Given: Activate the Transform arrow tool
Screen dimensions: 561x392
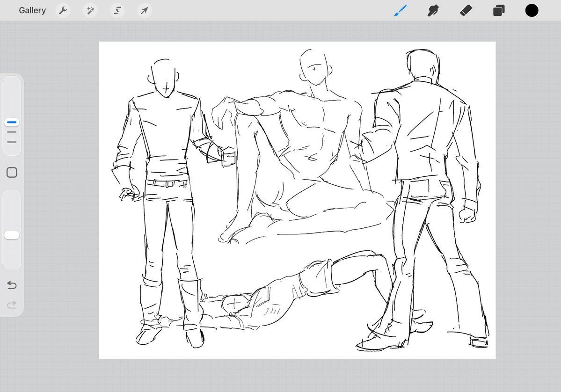Looking at the screenshot, I should pos(145,10).
